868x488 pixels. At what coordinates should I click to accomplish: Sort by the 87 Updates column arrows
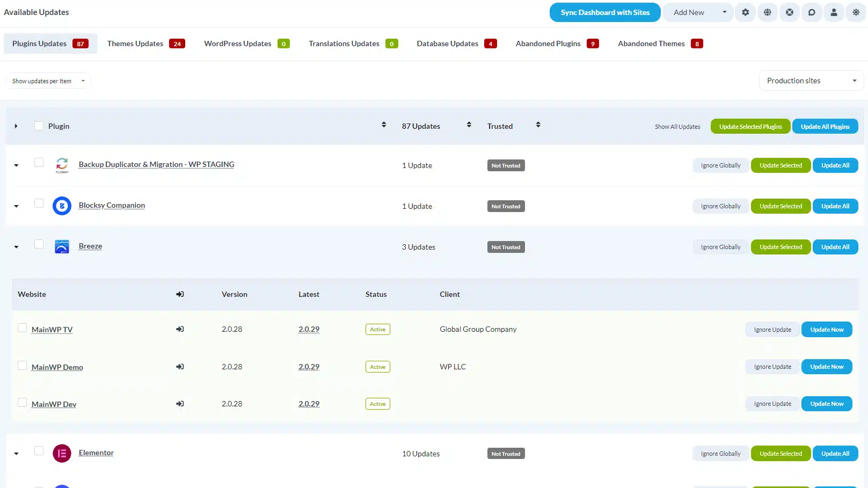click(469, 125)
